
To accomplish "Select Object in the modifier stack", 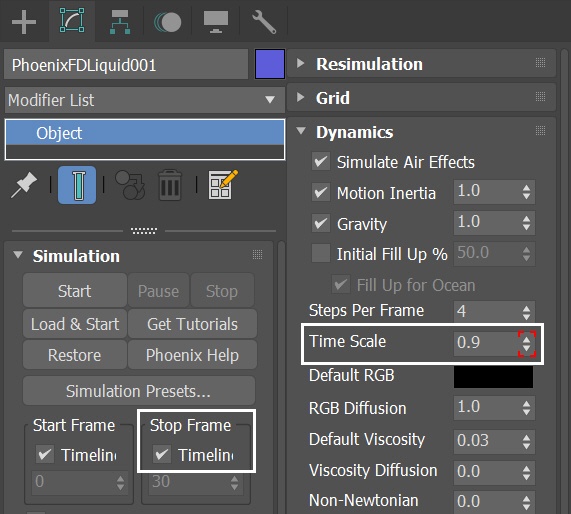I will [145, 133].
